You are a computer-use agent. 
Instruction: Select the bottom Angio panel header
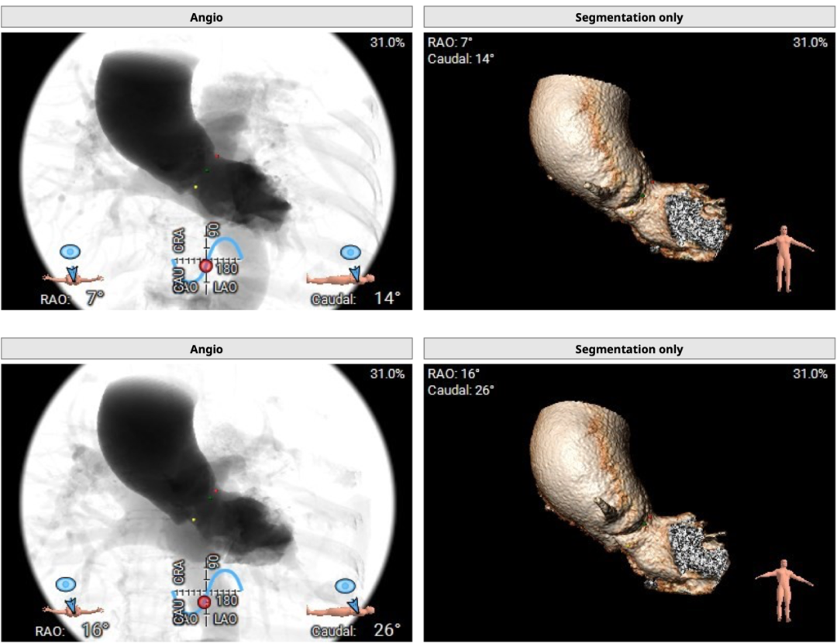207,349
